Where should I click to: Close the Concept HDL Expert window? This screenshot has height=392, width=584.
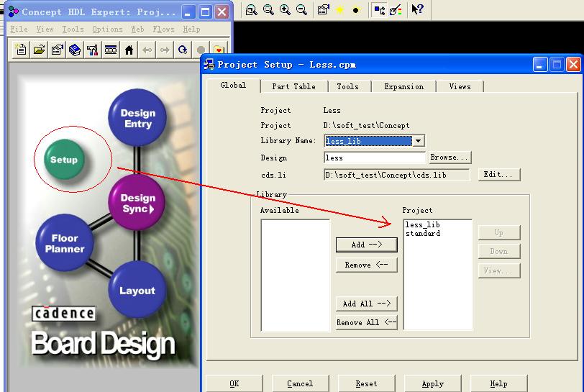click(x=222, y=12)
